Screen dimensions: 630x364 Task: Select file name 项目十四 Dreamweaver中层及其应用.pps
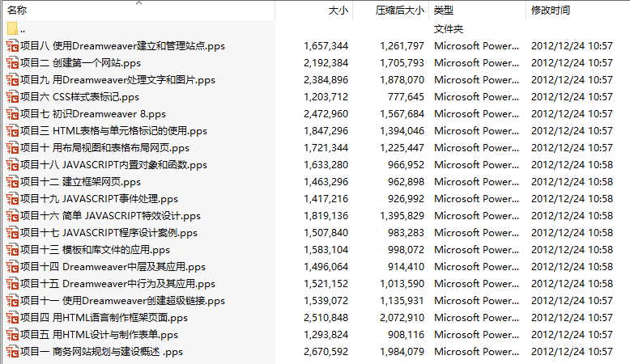(x=113, y=267)
